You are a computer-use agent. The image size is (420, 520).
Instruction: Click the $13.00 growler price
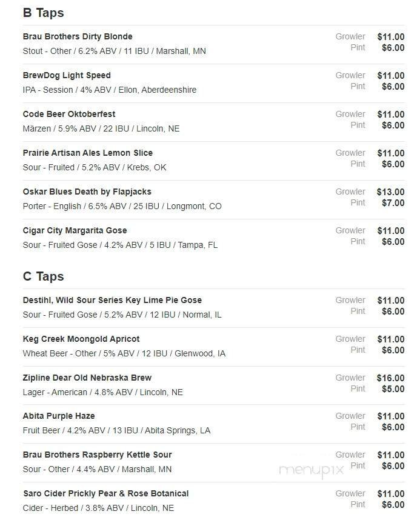coord(390,192)
